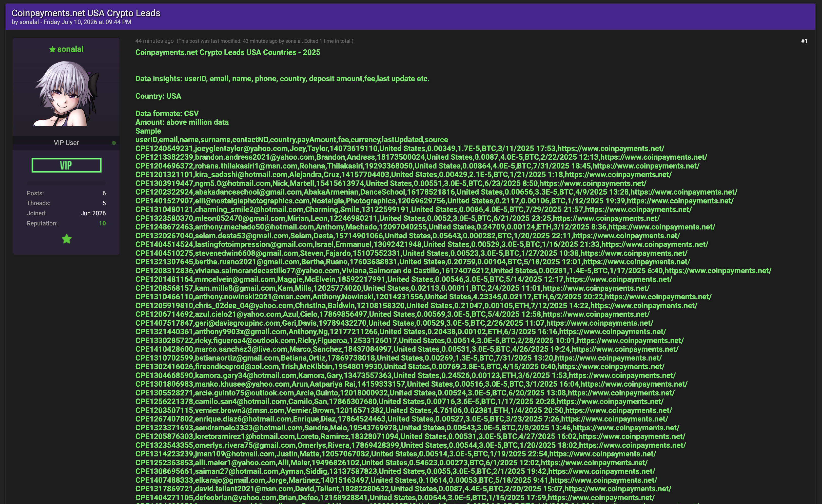Click the Threads count 5
Screen dimensions: 822x504
click(x=104, y=203)
